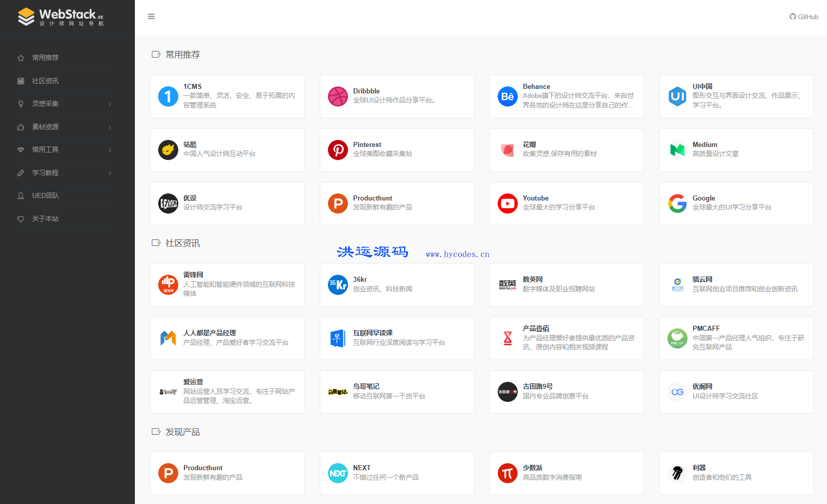The height and width of the screenshot is (504, 827).
Task: Click the UI中国 hexagon icon
Action: 677,96
